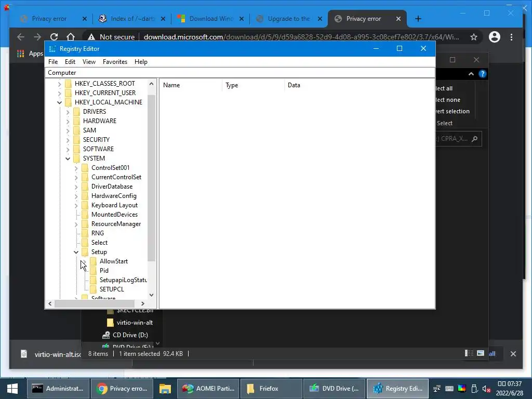The height and width of the screenshot is (399, 532).
Task: Select the Keyboard Layout folder icon
Action: point(85,205)
